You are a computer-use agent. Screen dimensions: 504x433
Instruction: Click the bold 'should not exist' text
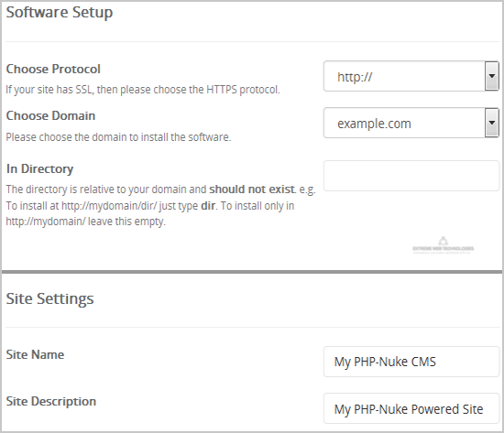tap(252, 189)
